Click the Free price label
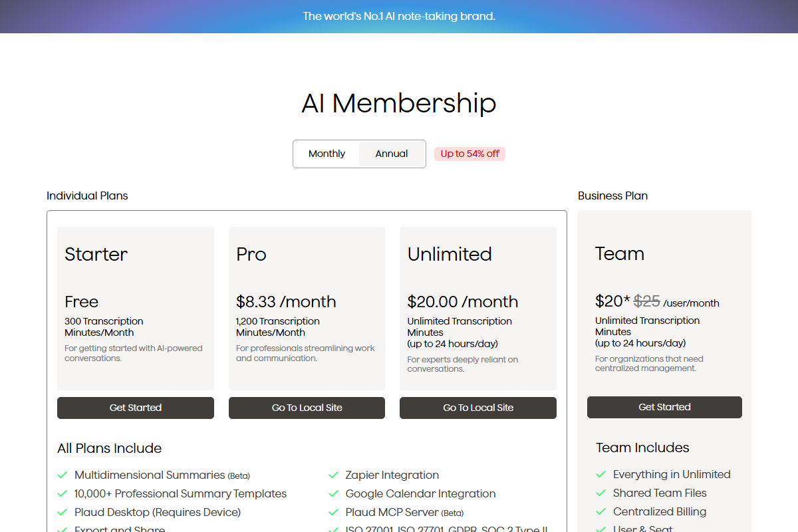 tap(81, 301)
